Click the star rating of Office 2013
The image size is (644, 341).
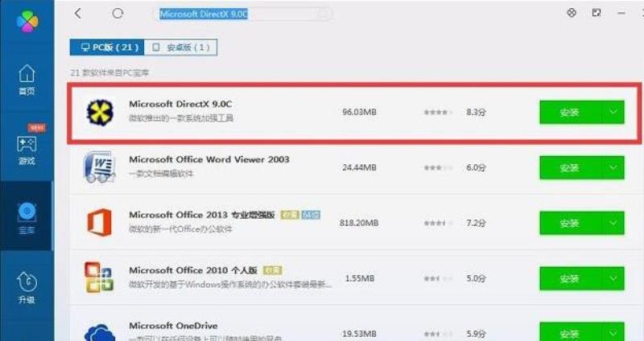tap(438, 223)
